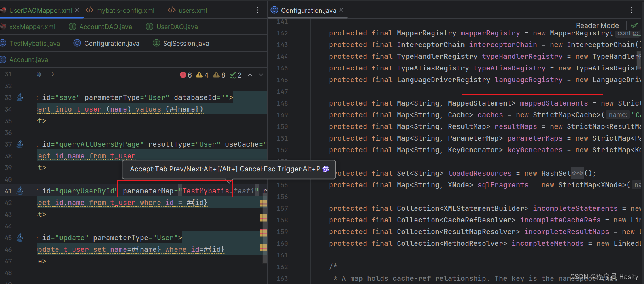The image size is (644, 284).
Task: Click the keyGenerators field name
Action: pyautogui.click(x=535, y=150)
